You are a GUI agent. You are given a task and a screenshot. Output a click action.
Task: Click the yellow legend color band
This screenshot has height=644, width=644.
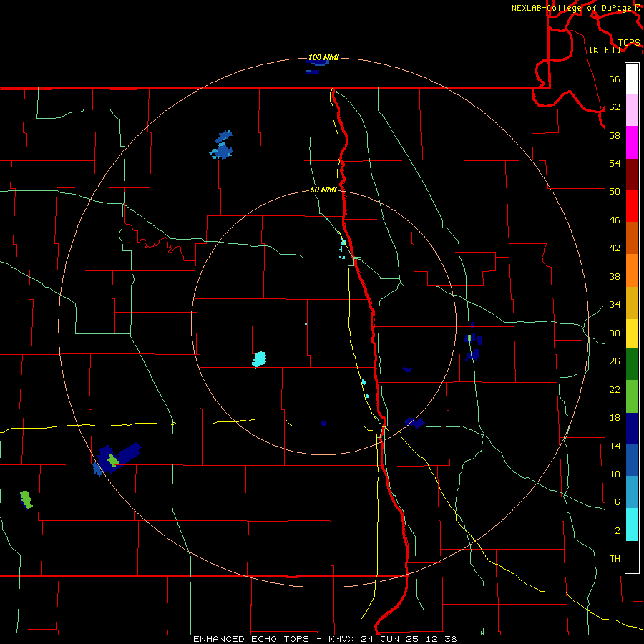tap(632, 333)
